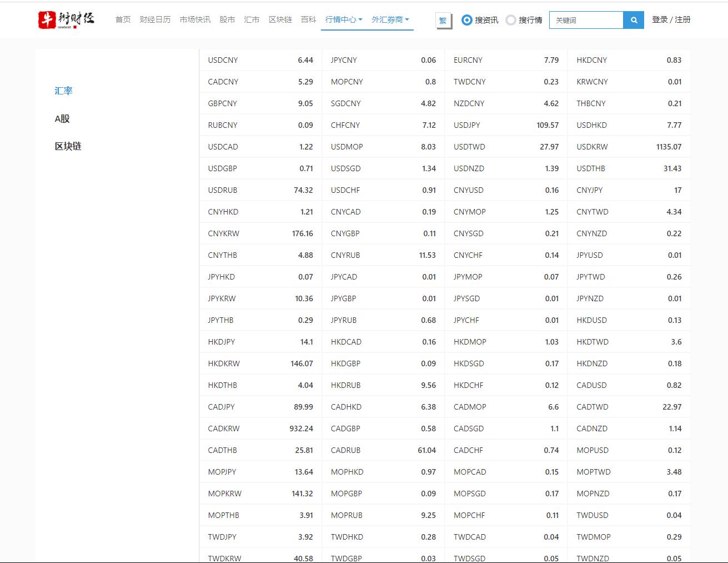Screen dimensions: 728x563
Task: Type in the 关键词 search field
Action: [x=586, y=20]
